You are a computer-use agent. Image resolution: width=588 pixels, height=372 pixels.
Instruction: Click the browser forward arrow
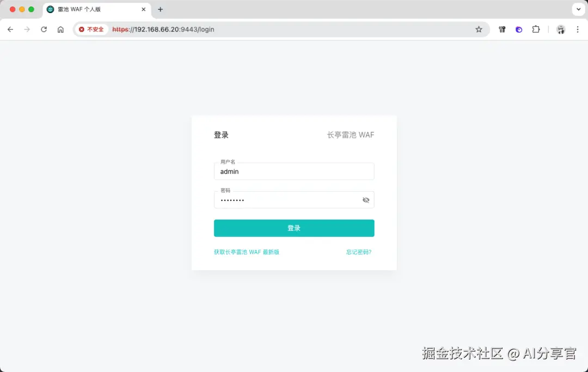[x=27, y=29]
